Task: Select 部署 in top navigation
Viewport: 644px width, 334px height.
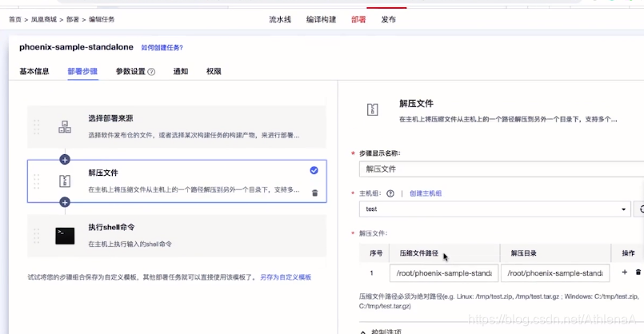Action: (x=358, y=20)
